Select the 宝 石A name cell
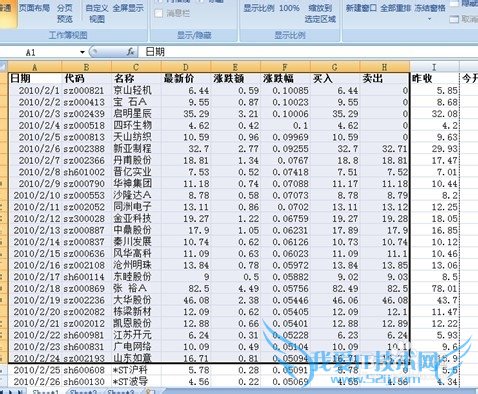This screenshot has height=394, width=478. click(x=136, y=102)
